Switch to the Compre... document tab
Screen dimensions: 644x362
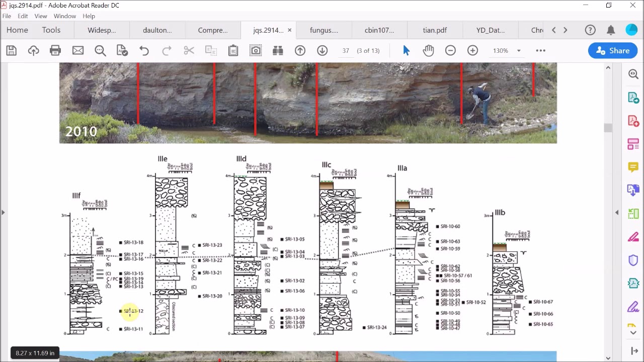(212, 30)
